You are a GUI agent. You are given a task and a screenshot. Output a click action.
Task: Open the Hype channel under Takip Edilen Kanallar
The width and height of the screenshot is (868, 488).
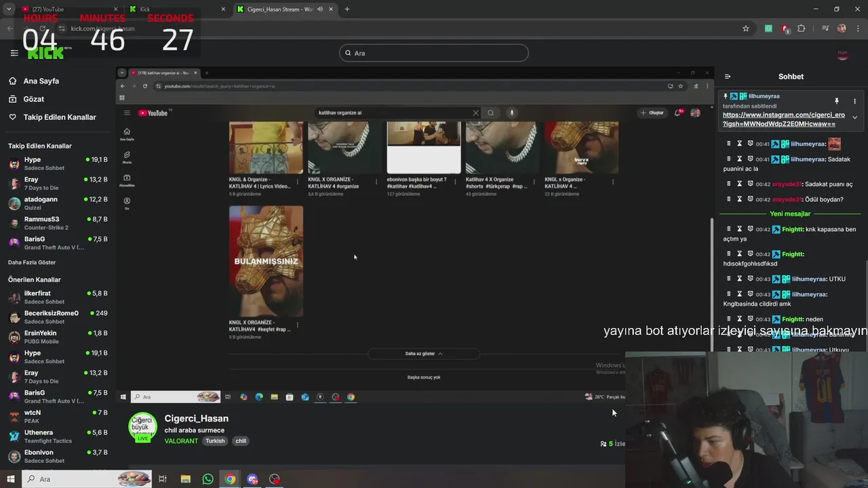pyautogui.click(x=58, y=163)
